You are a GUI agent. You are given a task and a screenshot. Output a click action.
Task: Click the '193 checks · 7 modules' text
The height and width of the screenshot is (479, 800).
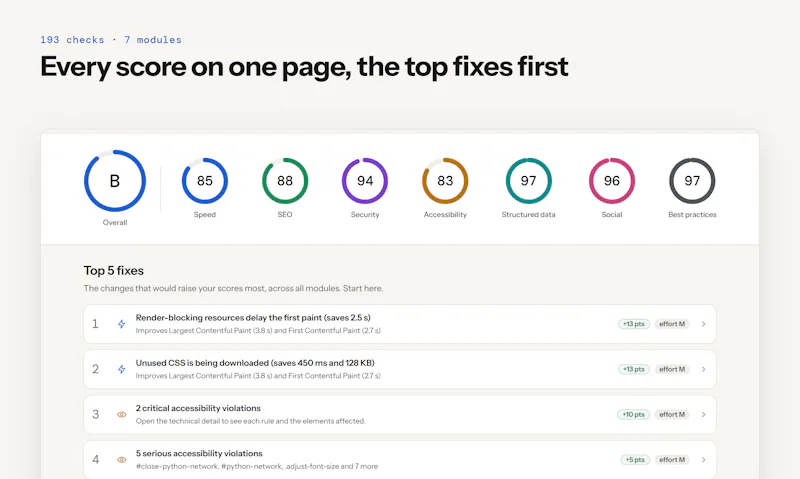click(111, 40)
